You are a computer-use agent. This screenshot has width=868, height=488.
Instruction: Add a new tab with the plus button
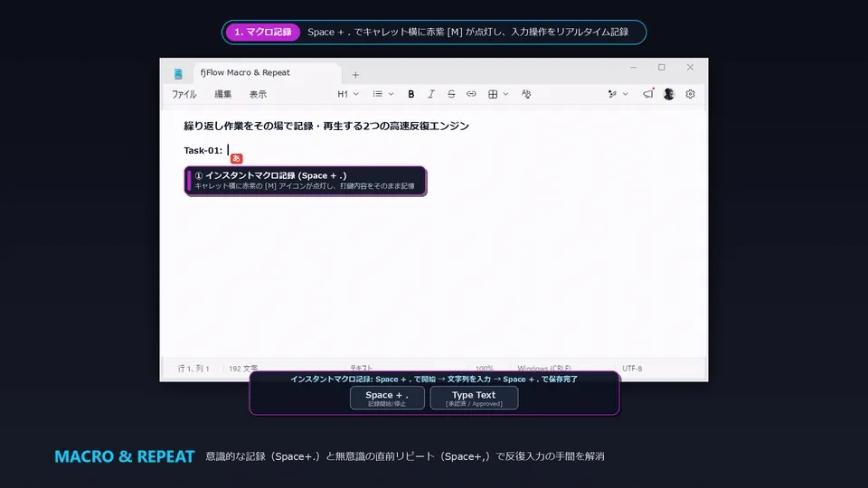tap(355, 75)
